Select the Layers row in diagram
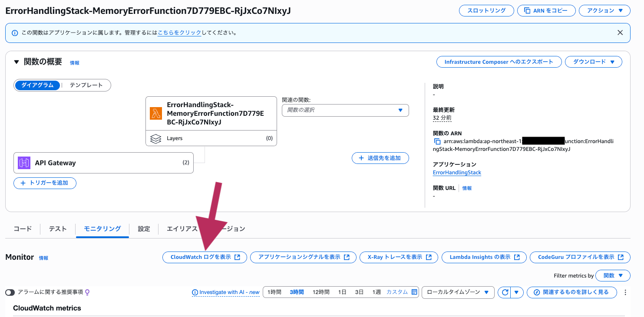 [x=211, y=138]
